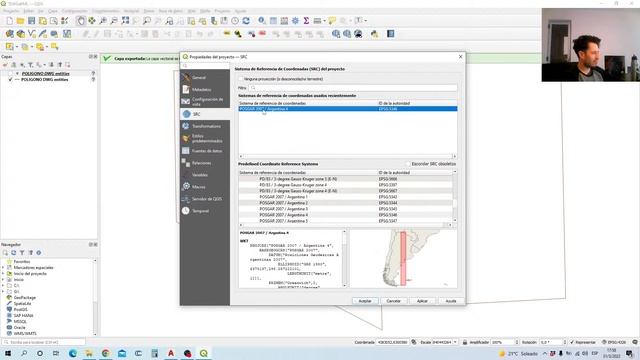This screenshot has height=360, width=640.
Task: Click the Zoom Full extent icon
Action: point(125,20)
